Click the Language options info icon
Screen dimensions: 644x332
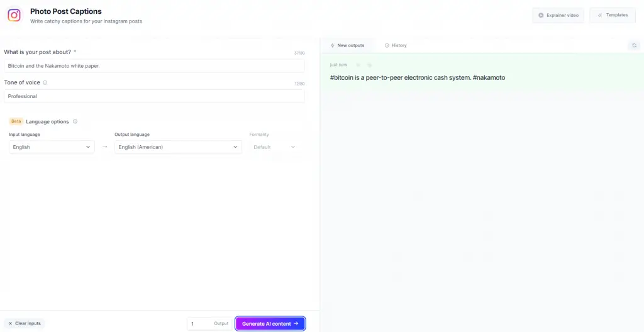[x=75, y=121]
